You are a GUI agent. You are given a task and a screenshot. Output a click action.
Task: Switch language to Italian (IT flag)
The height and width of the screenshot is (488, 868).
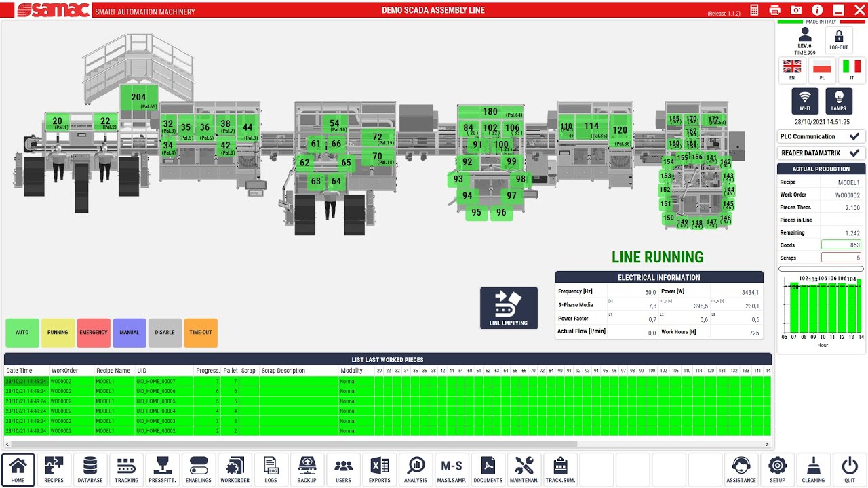tap(852, 70)
